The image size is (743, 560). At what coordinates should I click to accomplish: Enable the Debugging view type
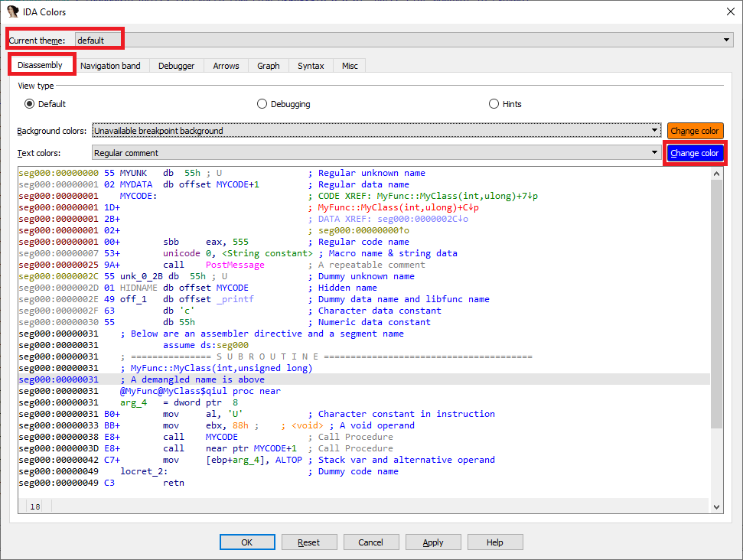[x=261, y=103]
